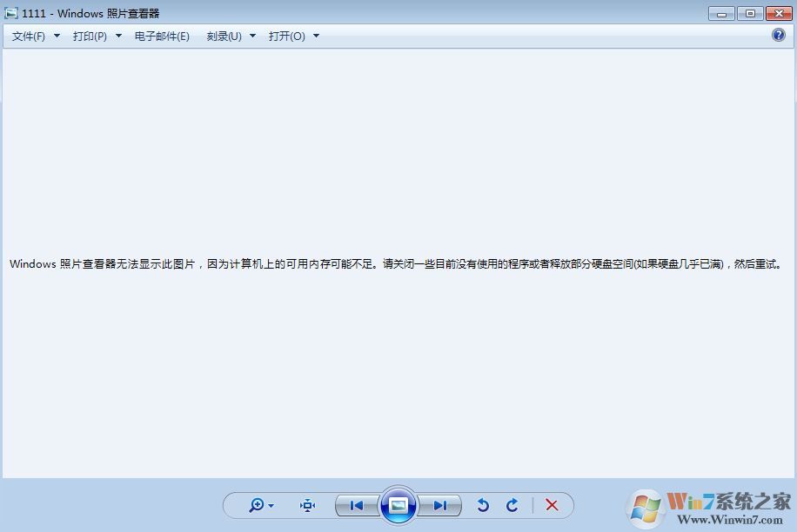Expand the 刻录(U) dropdown arrow
This screenshot has height=532, width=797.
pos(252,36)
